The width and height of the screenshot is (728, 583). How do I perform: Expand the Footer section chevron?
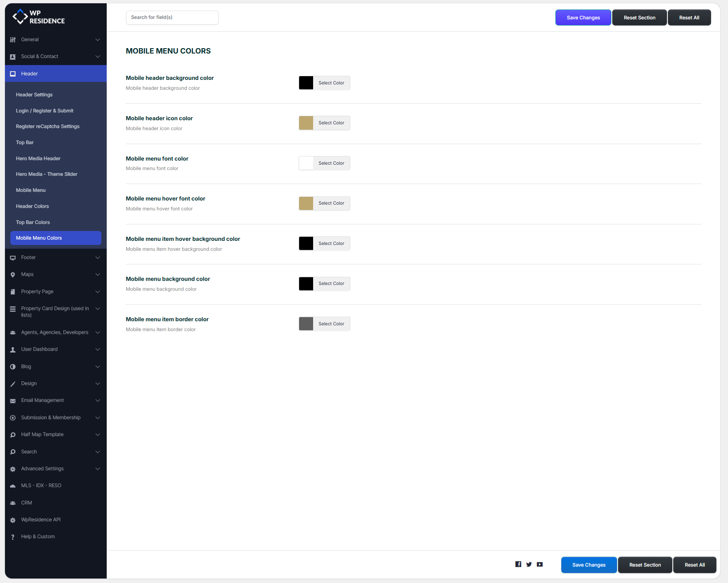98,258
